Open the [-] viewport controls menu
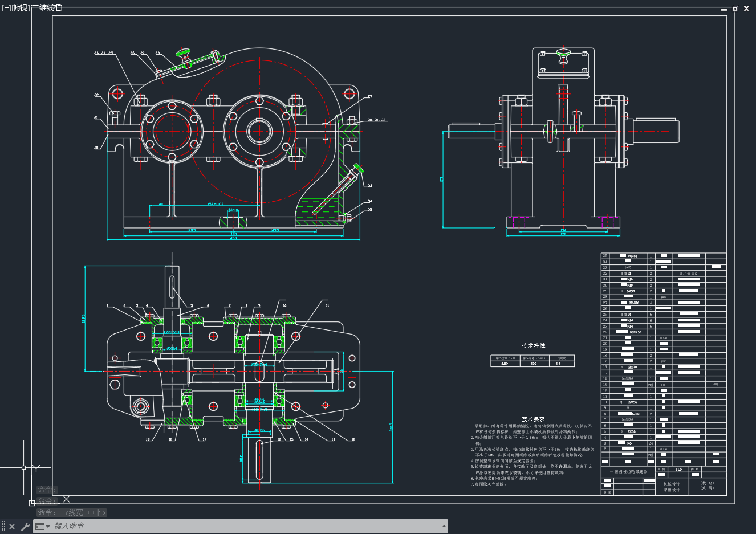 [6, 7]
